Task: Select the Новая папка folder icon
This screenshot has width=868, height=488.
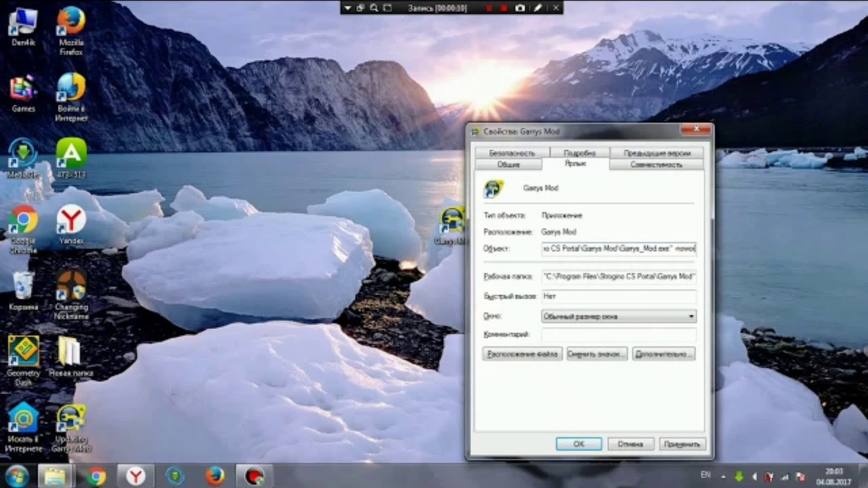Action: (x=71, y=357)
